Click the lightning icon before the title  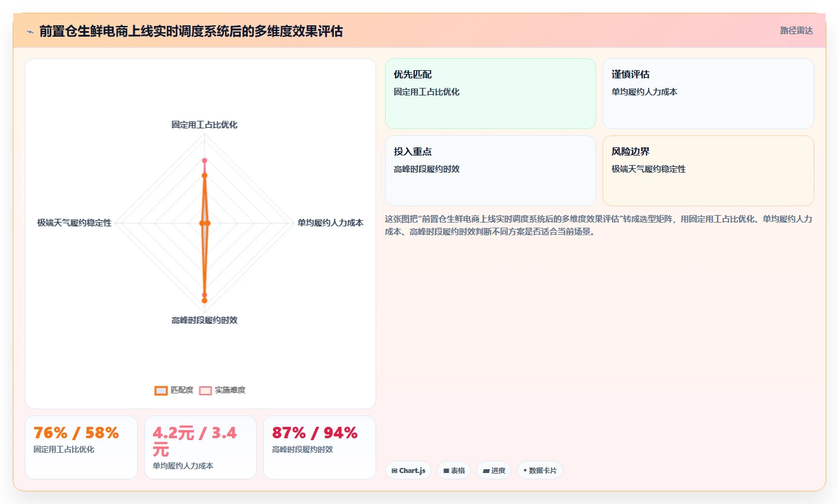(x=30, y=31)
